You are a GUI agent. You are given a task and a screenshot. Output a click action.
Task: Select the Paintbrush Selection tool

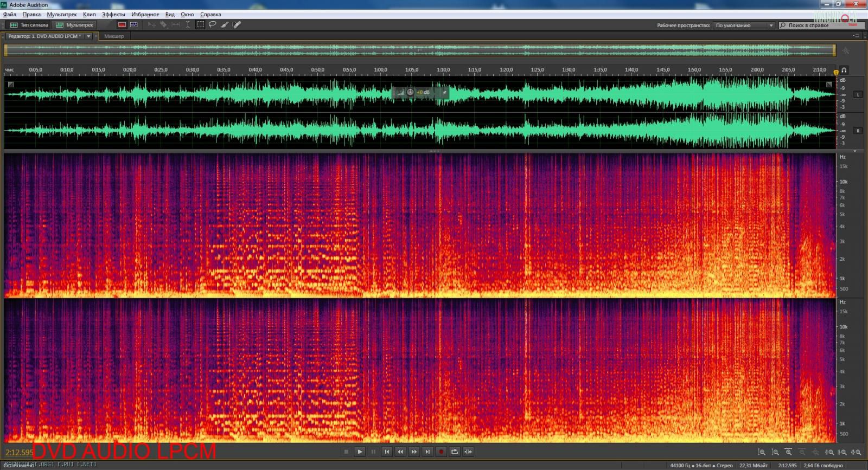point(225,25)
